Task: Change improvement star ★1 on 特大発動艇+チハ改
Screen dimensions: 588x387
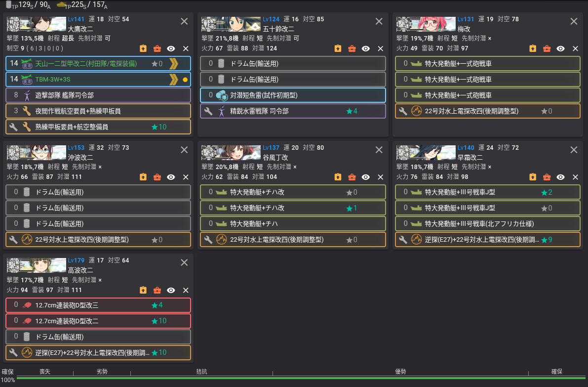Action: pos(352,208)
